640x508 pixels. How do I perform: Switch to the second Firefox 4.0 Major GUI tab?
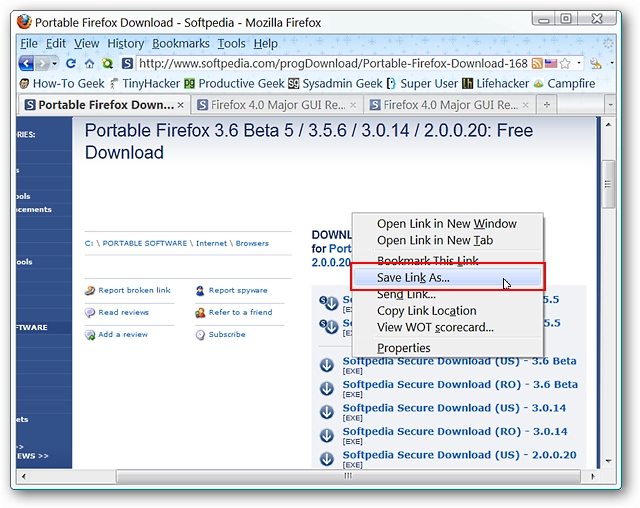(449, 105)
